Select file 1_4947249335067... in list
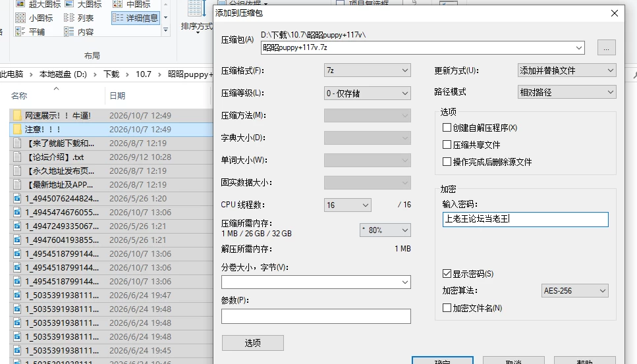The image size is (637, 364). point(111,226)
